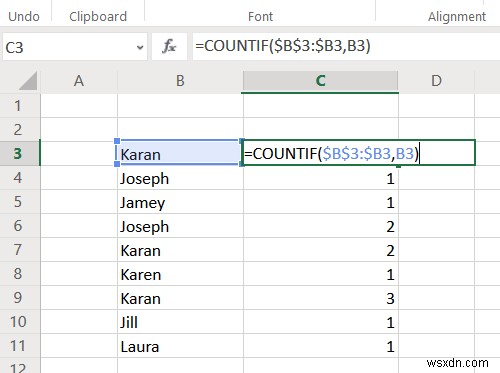Click empty cell B2
The image size is (500, 373).
pos(180,129)
